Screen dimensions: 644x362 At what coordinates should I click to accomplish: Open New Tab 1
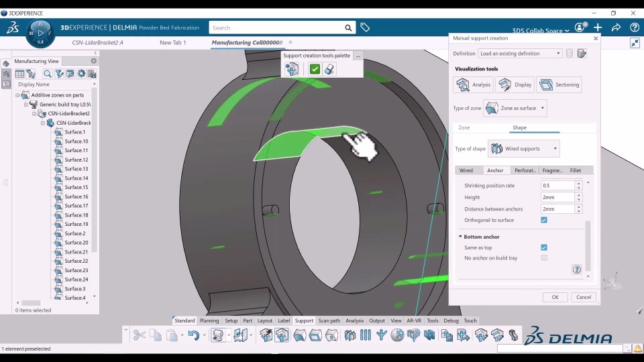point(173,42)
